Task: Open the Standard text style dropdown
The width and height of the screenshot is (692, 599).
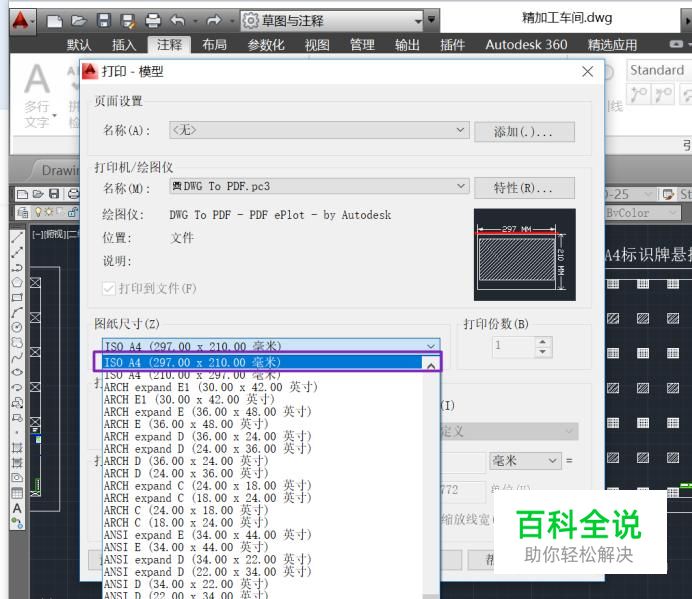Action: (x=658, y=70)
